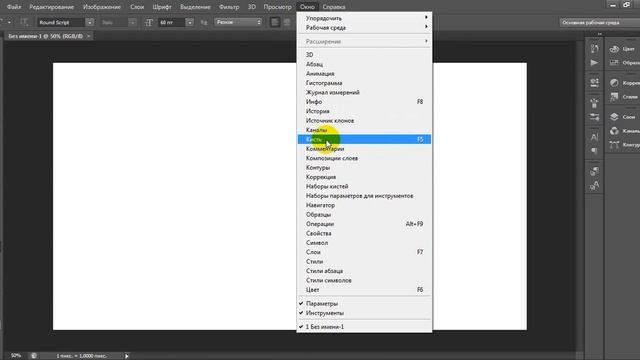Choose Свойства menu entry
Image resolution: width=640 pixels, height=360 pixels.
pyautogui.click(x=364, y=233)
